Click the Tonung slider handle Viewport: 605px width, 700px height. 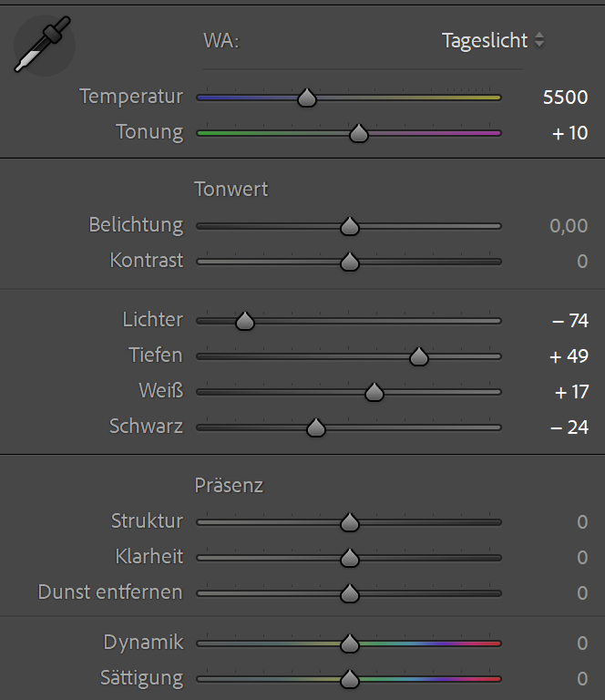[358, 133]
